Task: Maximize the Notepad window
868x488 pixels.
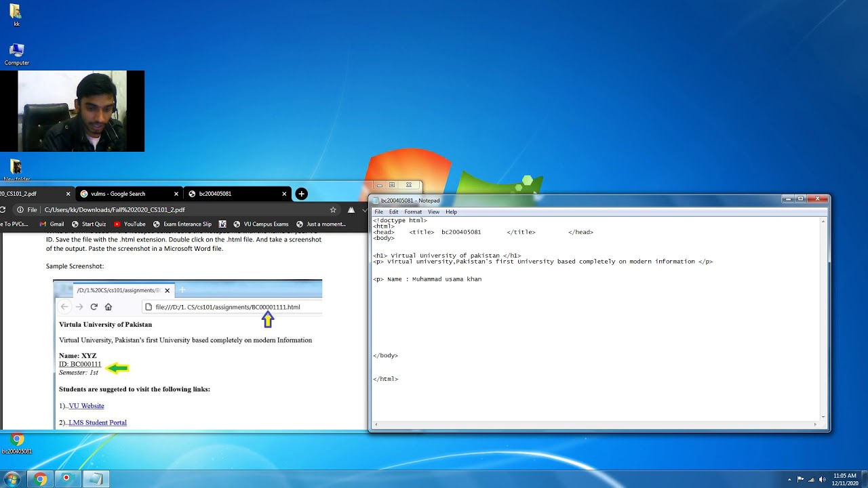Action: pos(801,199)
